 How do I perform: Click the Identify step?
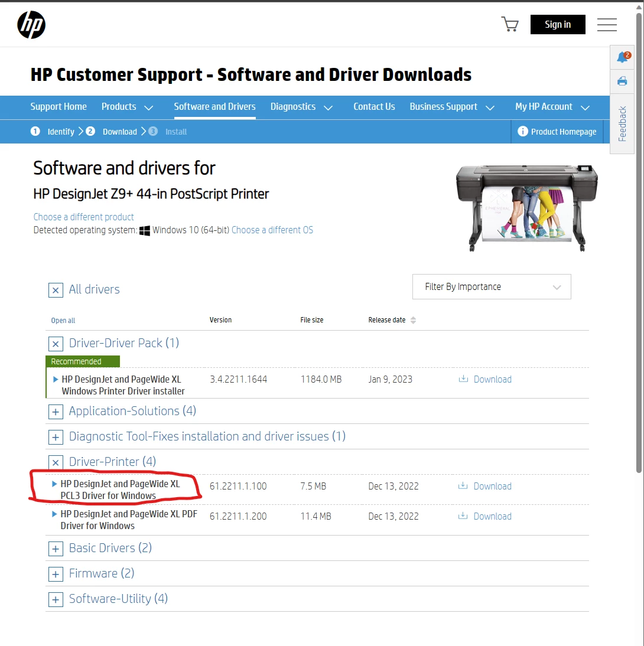(x=53, y=132)
